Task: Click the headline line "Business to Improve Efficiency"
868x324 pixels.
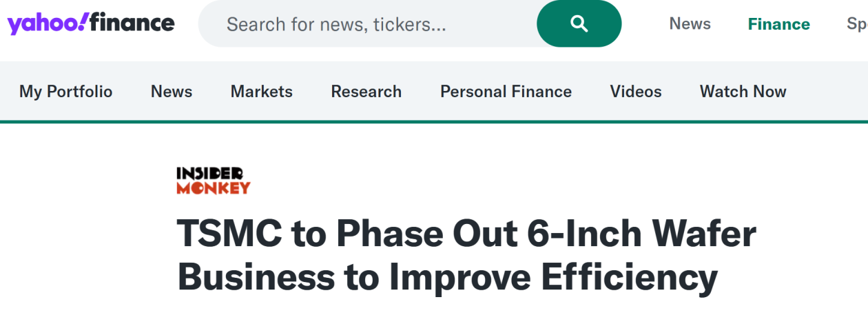Action: pos(447,277)
